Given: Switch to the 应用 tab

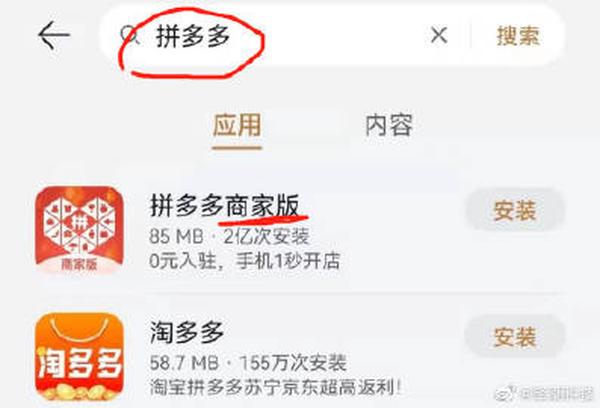Looking at the screenshot, I should click(237, 126).
